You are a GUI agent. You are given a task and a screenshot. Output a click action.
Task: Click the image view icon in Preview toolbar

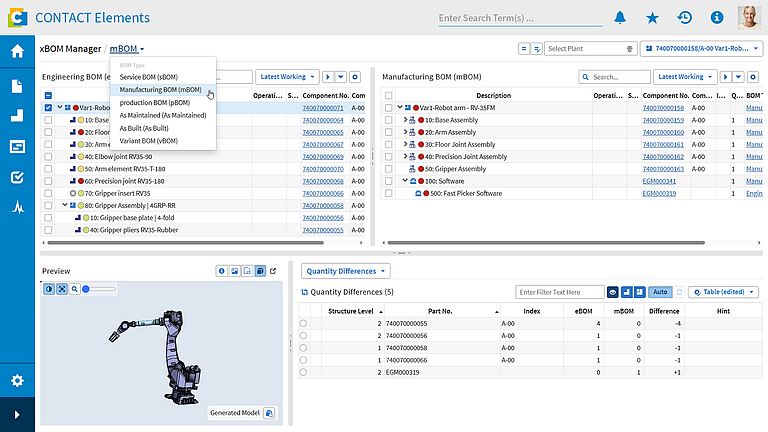tap(235, 271)
